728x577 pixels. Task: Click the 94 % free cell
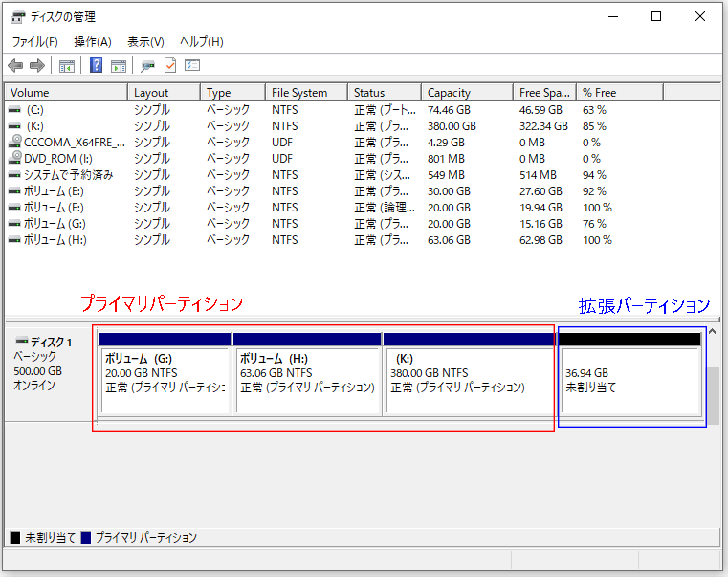[x=595, y=175]
